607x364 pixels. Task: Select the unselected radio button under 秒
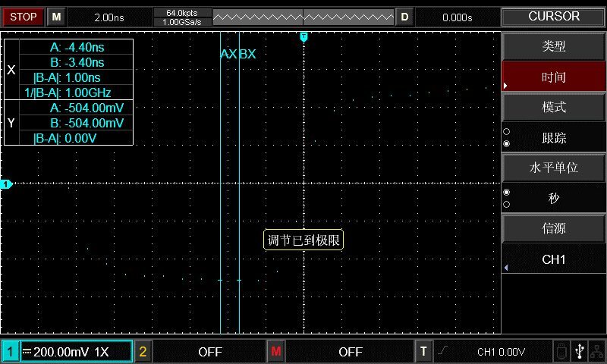click(506, 204)
